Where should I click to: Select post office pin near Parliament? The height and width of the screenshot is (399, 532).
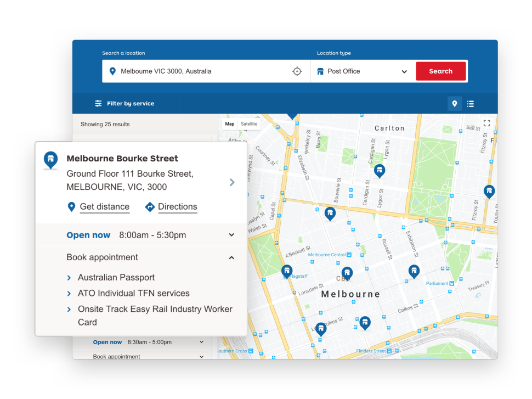pyautogui.click(x=414, y=271)
